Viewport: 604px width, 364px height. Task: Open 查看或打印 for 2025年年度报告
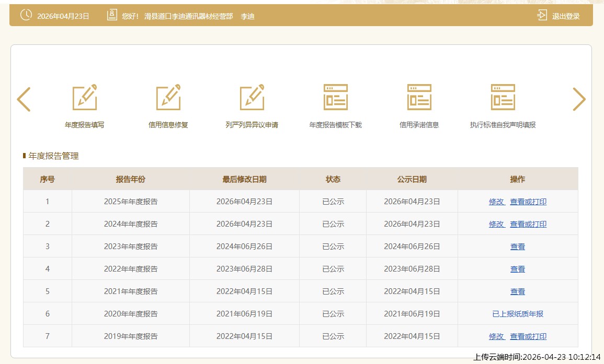point(528,202)
